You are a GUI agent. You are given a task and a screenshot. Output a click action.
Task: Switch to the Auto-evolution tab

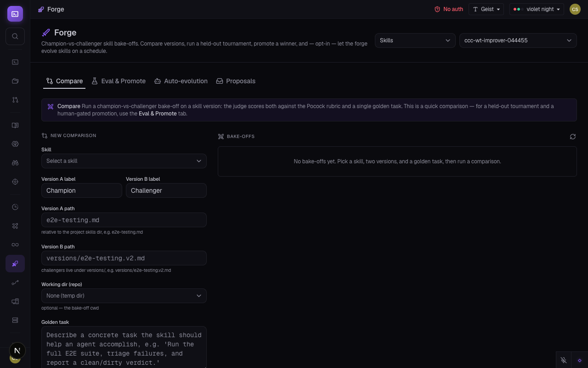(181, 81)
